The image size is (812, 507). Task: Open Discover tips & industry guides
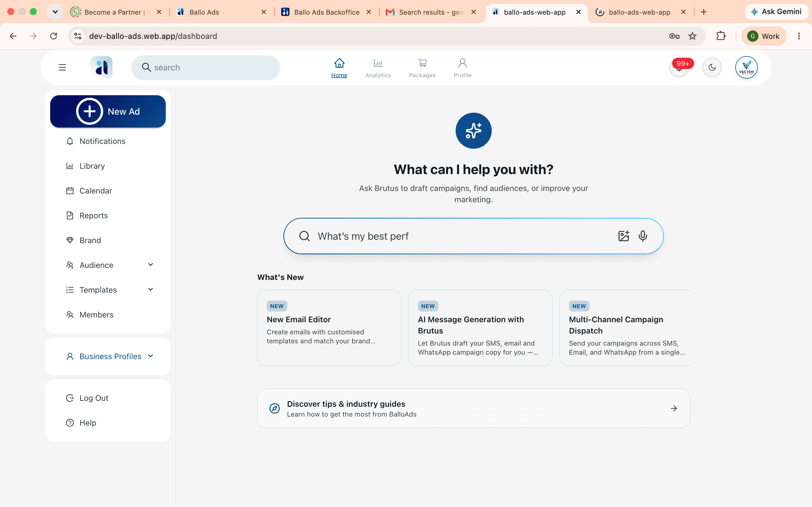coord(473,408)
